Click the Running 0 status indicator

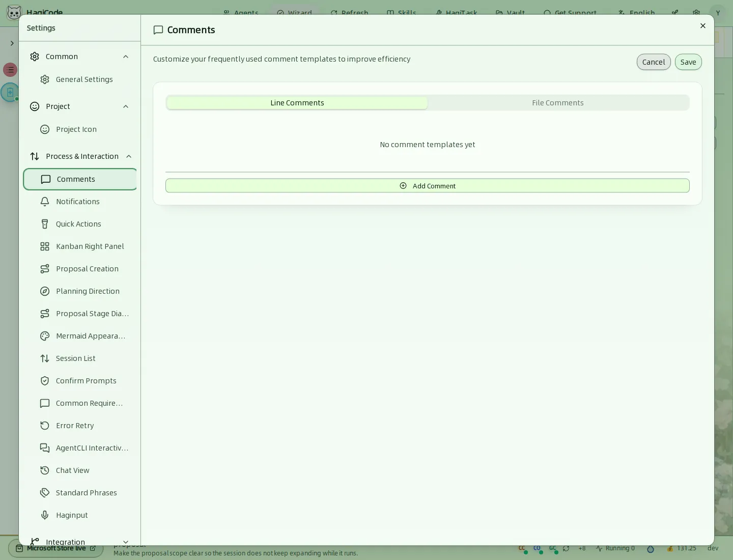point(615,548)
